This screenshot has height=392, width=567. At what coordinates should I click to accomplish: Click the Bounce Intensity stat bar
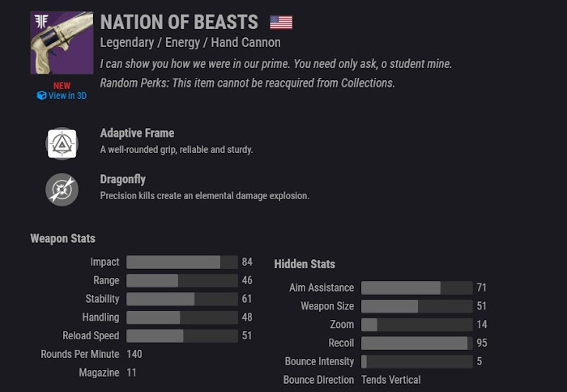416,361
